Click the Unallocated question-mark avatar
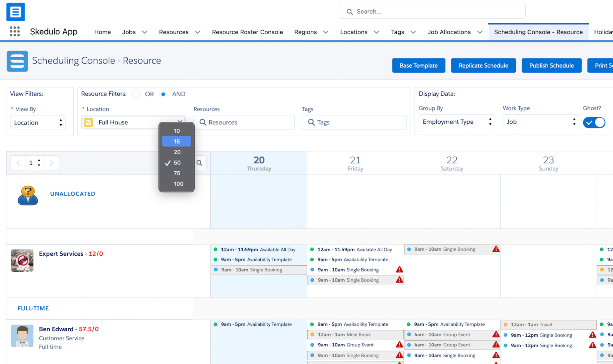This screenshot has height=364, width=613. coord(28,195)
